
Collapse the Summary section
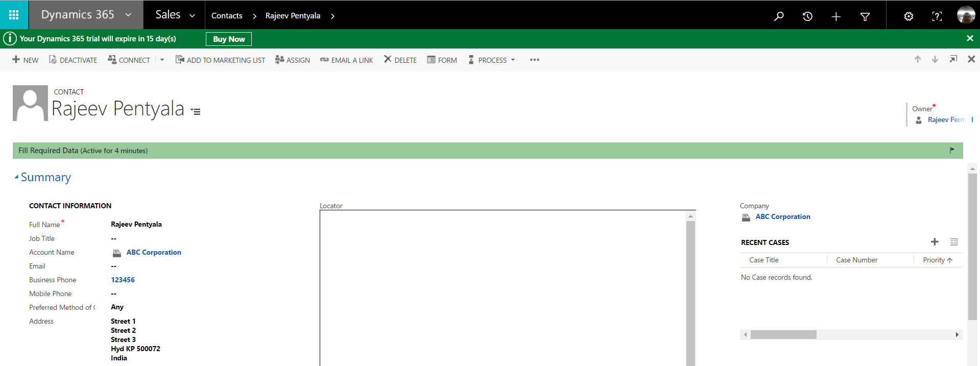tap(16, 177)
